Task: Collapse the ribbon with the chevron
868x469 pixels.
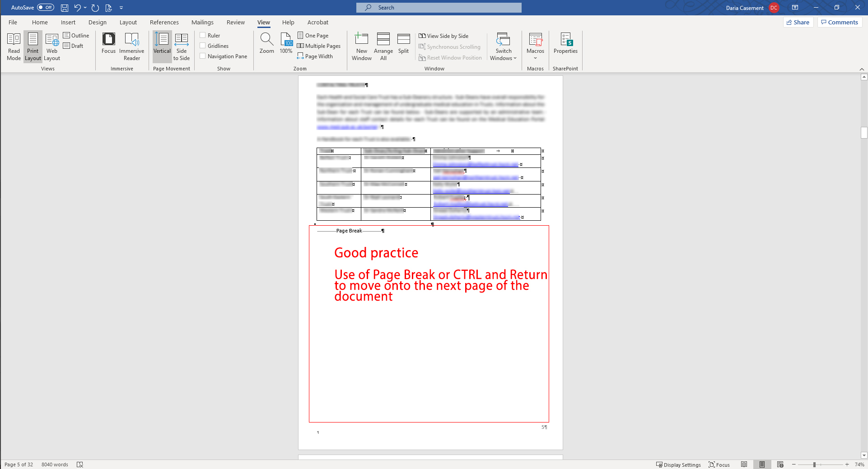Action: click(x=862, y=69)
